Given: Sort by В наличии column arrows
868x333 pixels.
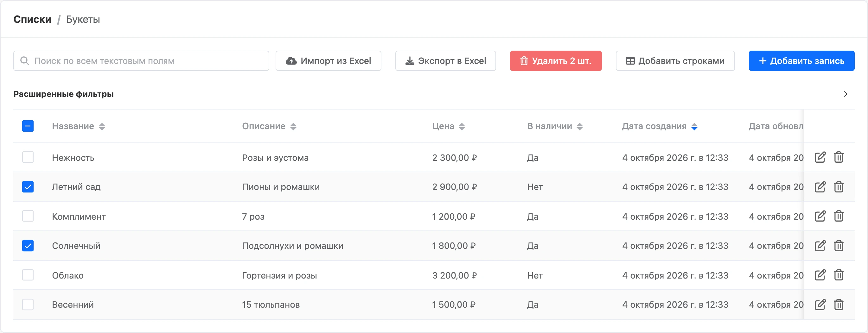Looking at the screenshot, I should [580, 127].
